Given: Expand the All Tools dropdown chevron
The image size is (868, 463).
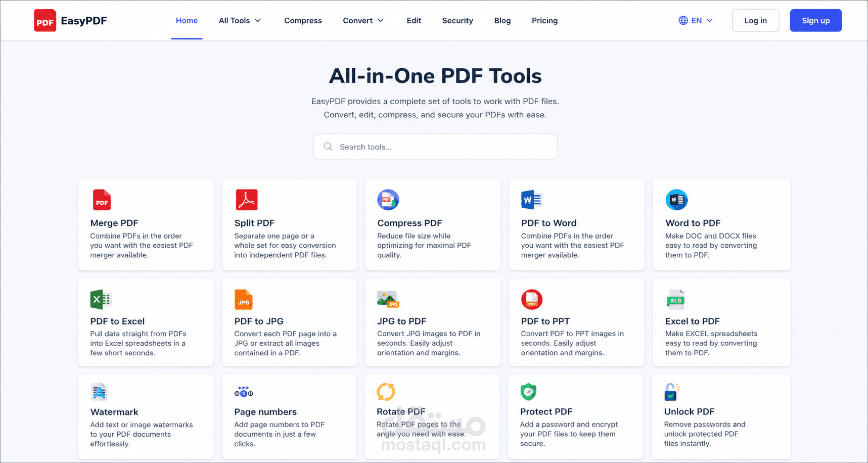Looking at the screenshot, I should pos(258,21).
